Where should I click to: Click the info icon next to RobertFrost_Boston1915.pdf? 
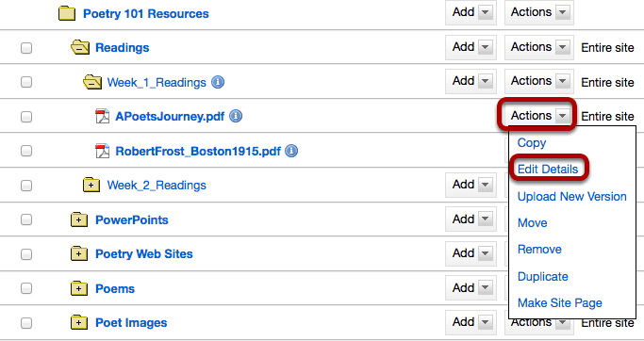point(291,151)
